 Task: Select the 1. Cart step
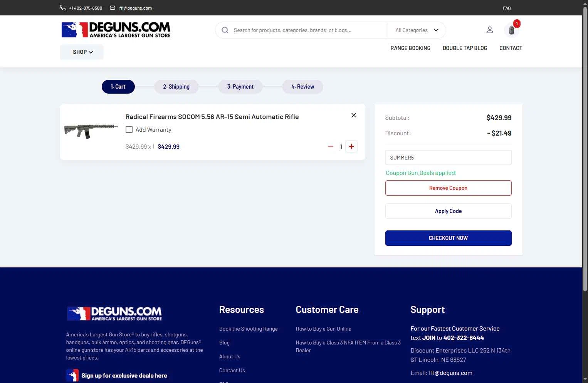(x=118, y=87)
